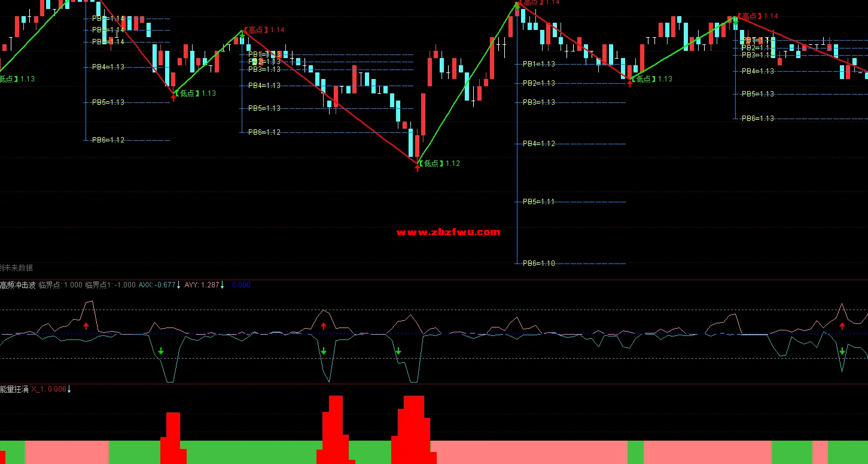Screen dimensions: 868x464
Task: Click the rightmost red up arrow in the oscillator
Action: click(x=842, y=326)
